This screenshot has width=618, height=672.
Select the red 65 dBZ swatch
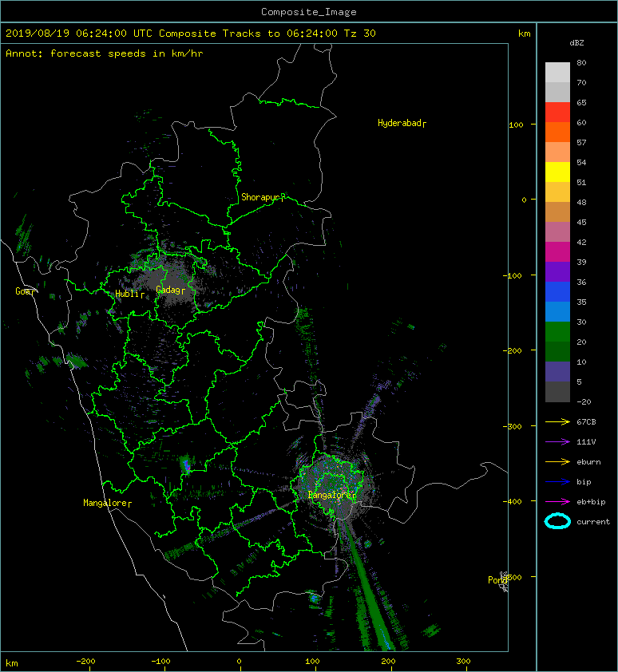(x=557, y=112)
